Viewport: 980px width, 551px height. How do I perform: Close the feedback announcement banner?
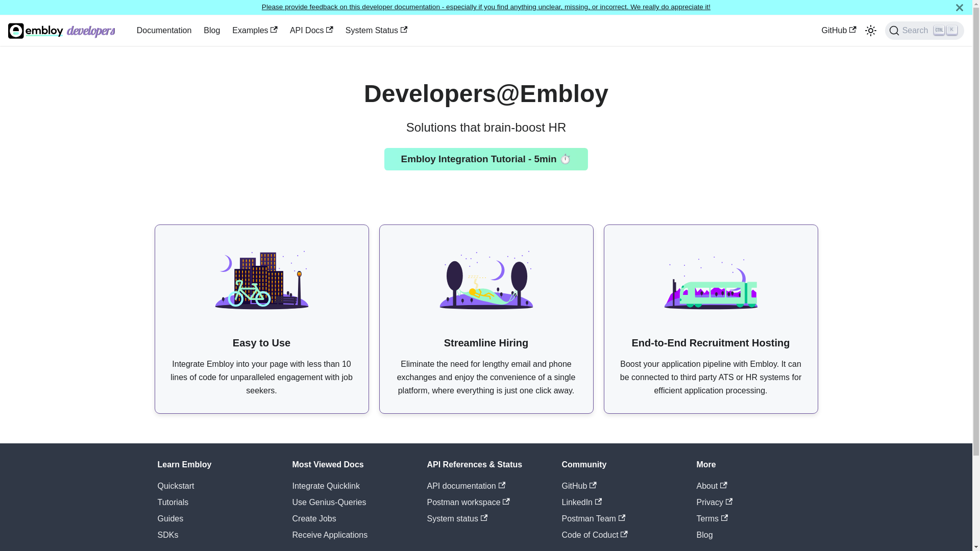click(x=959, y=8)
